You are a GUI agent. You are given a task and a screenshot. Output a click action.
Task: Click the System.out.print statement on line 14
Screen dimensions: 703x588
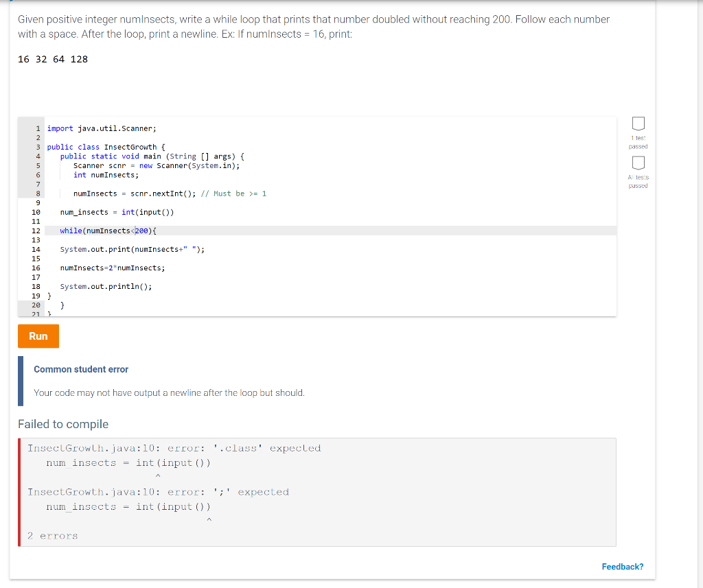[130, 249]
